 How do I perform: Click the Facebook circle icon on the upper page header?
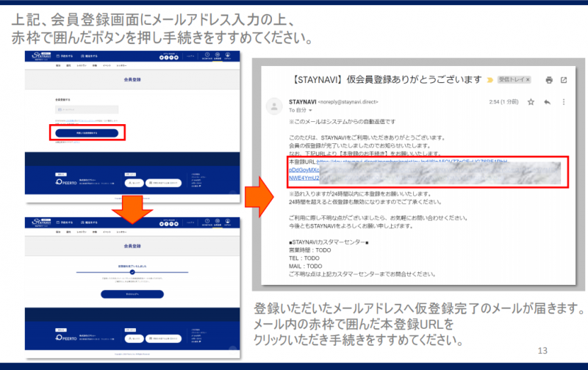(x=167, y=57)
